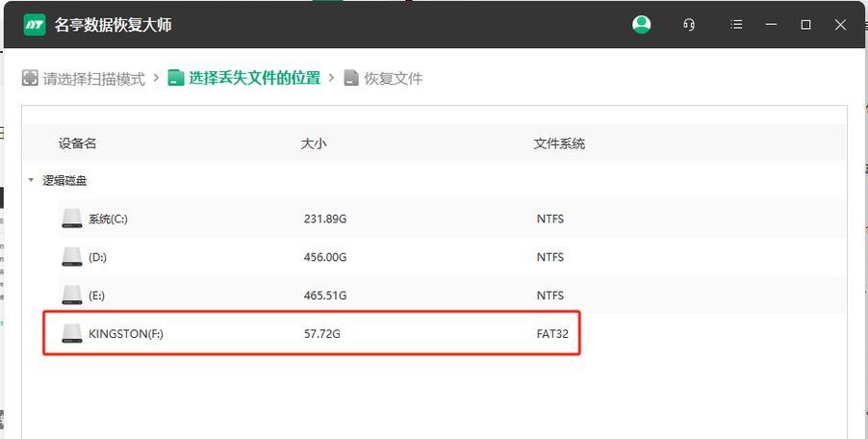868x439 pixels.
Task: Click the 名亭数据恢复大师 window title
Action: tap(113, 25)
